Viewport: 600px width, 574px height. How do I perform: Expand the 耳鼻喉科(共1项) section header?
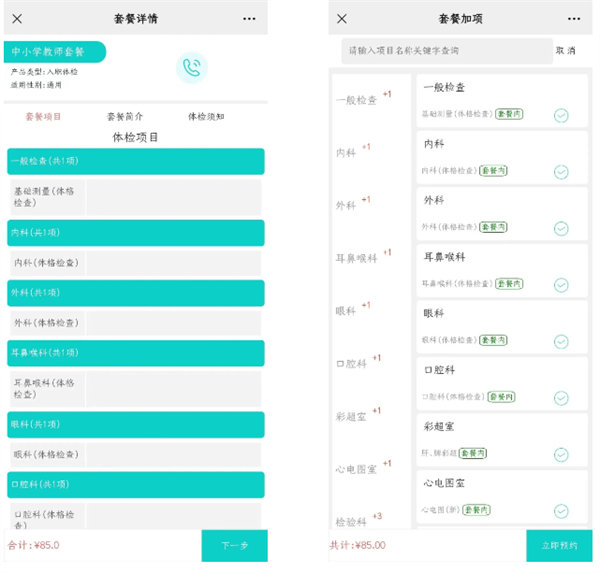(135, 352)
